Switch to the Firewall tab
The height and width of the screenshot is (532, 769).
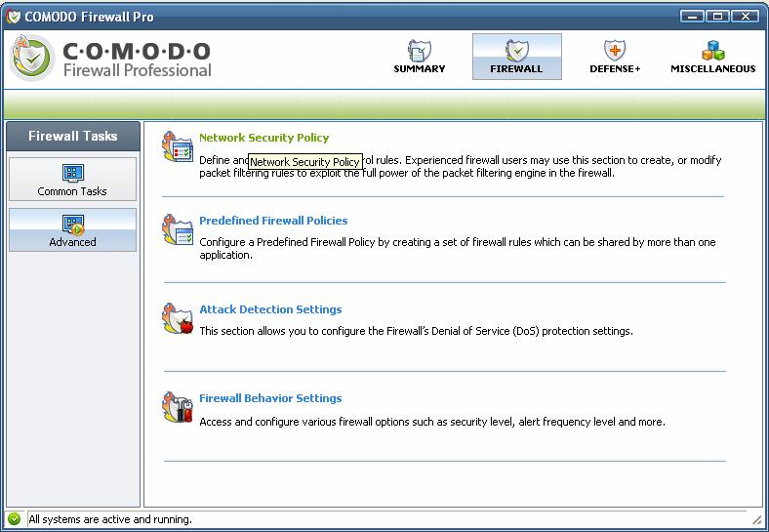516,57
